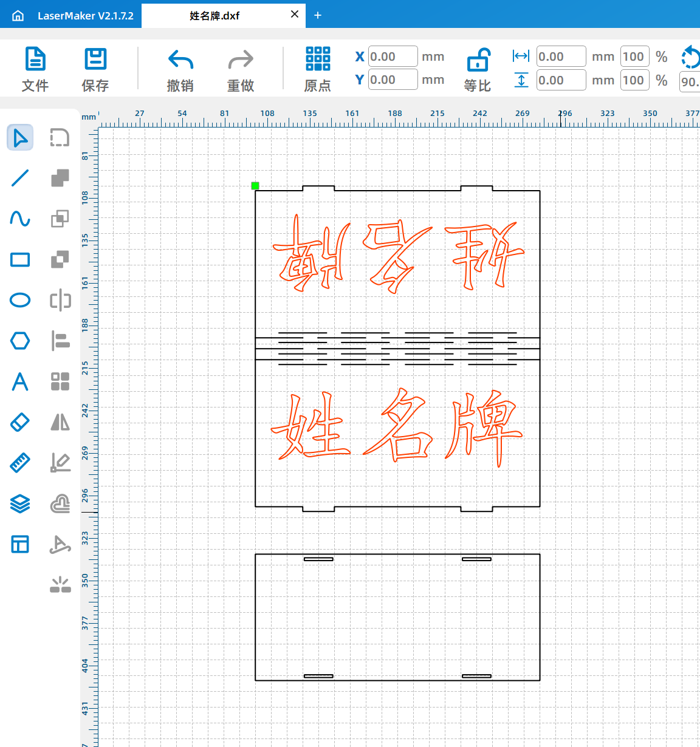Click the LaserMaker V2.1.7.2 title
700x747 pixels.
coord(86,16)
